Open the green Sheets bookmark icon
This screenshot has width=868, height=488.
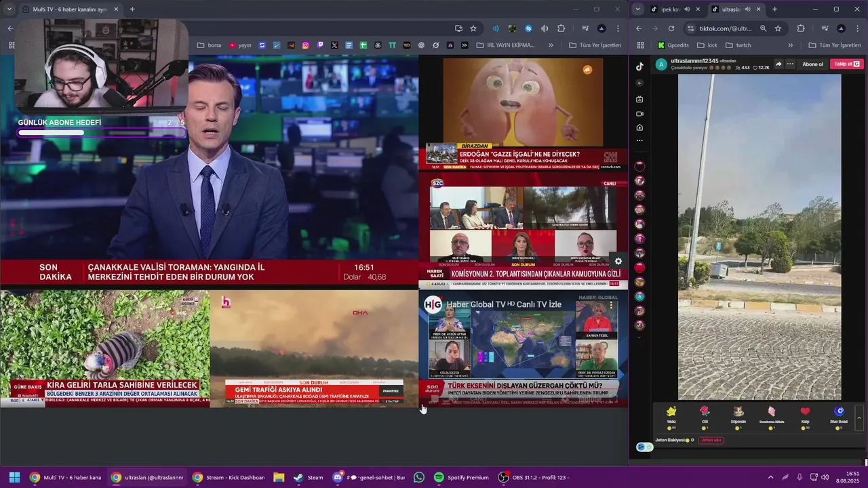pyautogui.click(x=363, y=45)
